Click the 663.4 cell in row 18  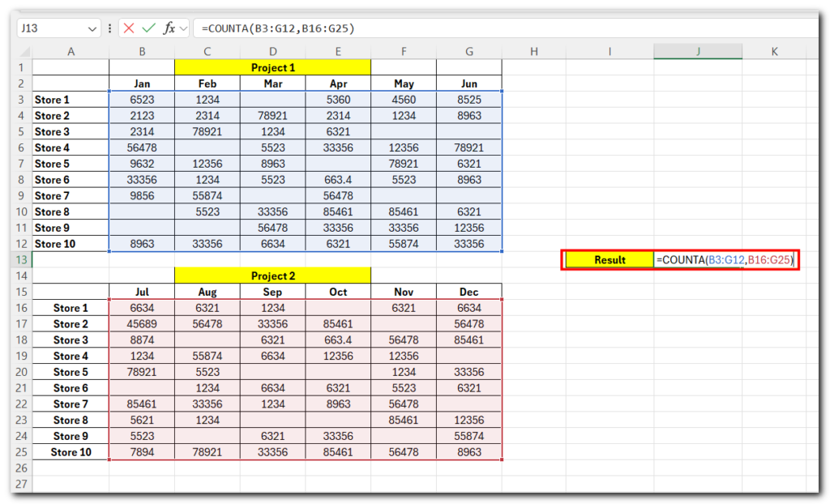[x=338, y=340]
